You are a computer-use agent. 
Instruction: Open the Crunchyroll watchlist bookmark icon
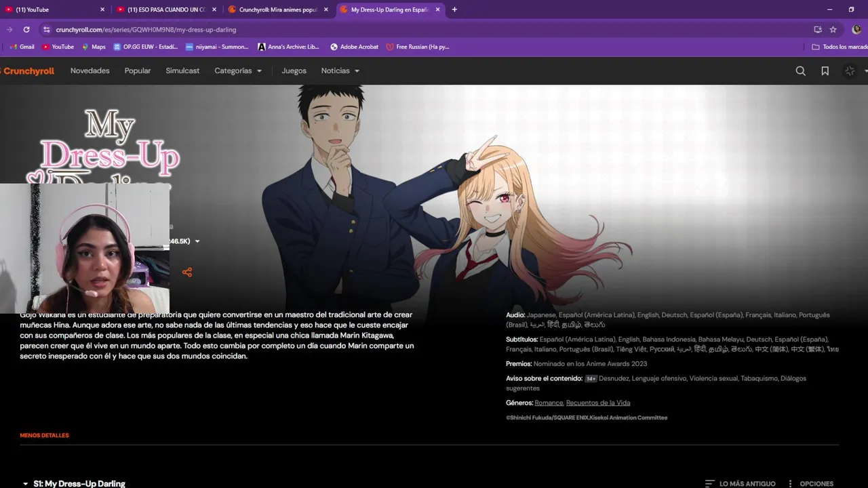click(x=825, y=70)
